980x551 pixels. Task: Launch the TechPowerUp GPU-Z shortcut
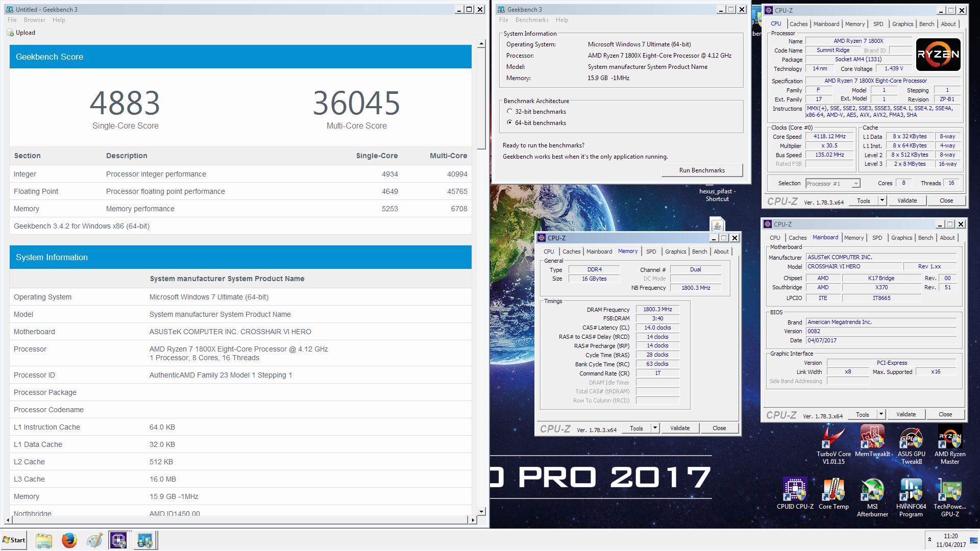coord(950,497)
